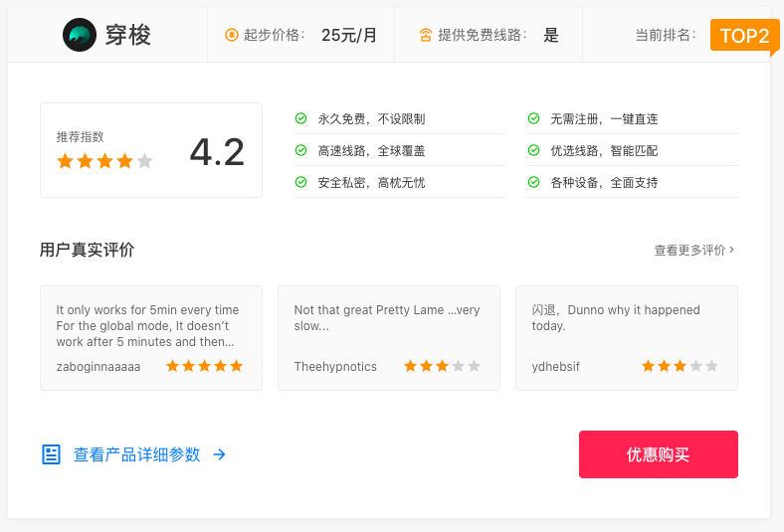
Task: Click the check icon for 优选线路，智能匹配
Action: point(534,150)
